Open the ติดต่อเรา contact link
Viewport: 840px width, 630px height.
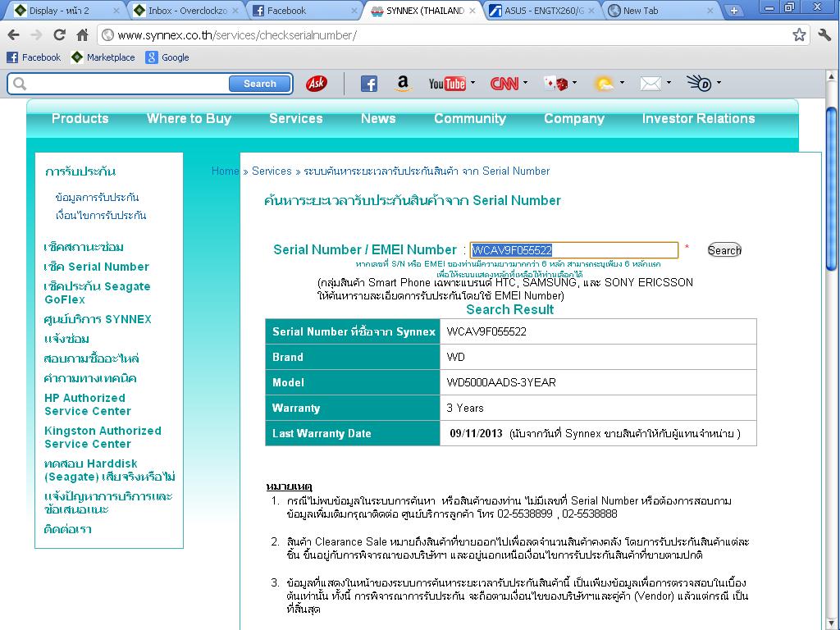tap(67, 529)
